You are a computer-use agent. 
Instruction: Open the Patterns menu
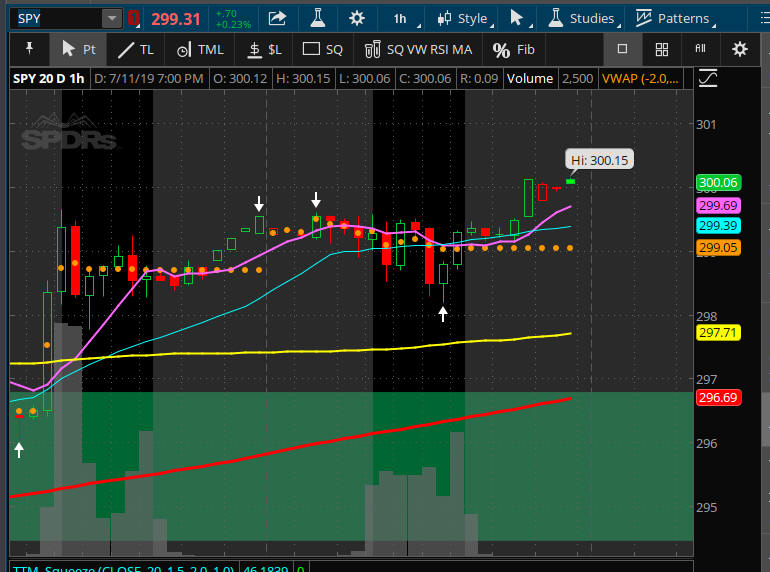pyautogui.click(x=672, y=18)
